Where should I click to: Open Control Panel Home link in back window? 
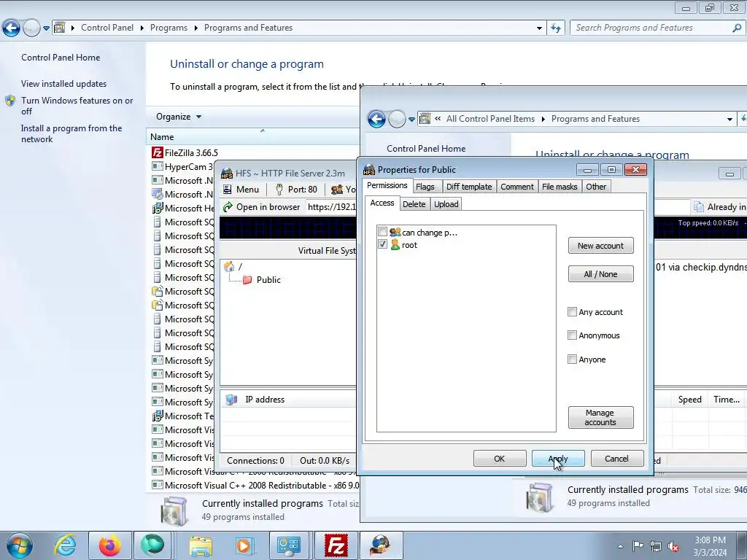click(61, 58)
